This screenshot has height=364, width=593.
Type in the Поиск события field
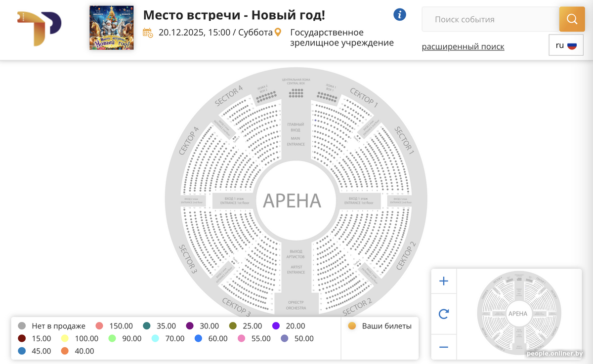[489, 20]
